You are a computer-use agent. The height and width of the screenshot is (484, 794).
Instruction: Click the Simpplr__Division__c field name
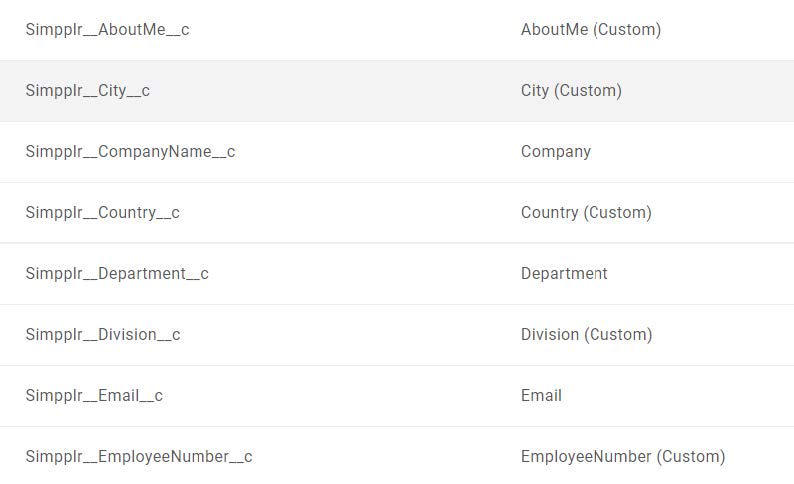click(x=103, y=335)
